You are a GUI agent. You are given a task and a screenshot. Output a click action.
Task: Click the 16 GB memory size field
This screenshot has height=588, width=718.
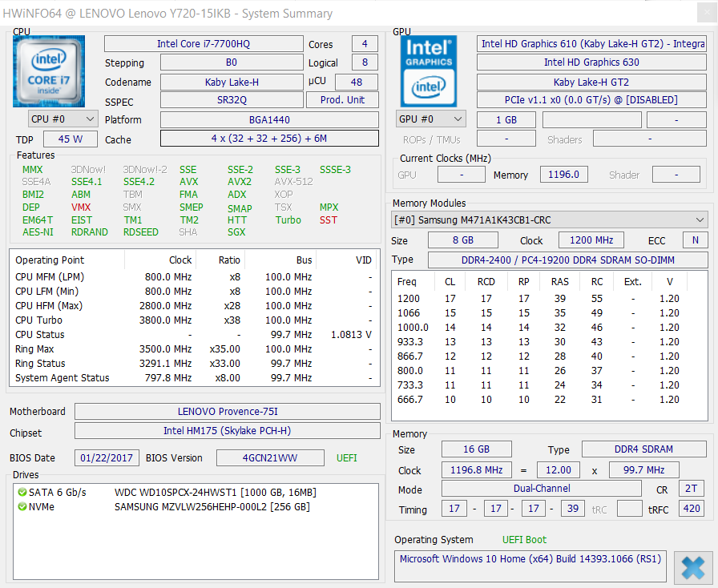(476, 449)
